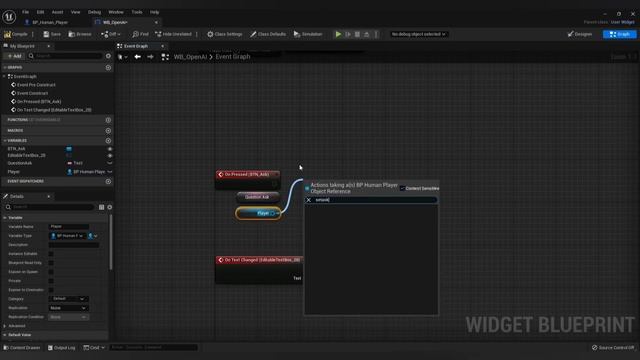Toggle Hide Unrelated nodes
The width and height of the screenshot is (640, 360).
173,34
